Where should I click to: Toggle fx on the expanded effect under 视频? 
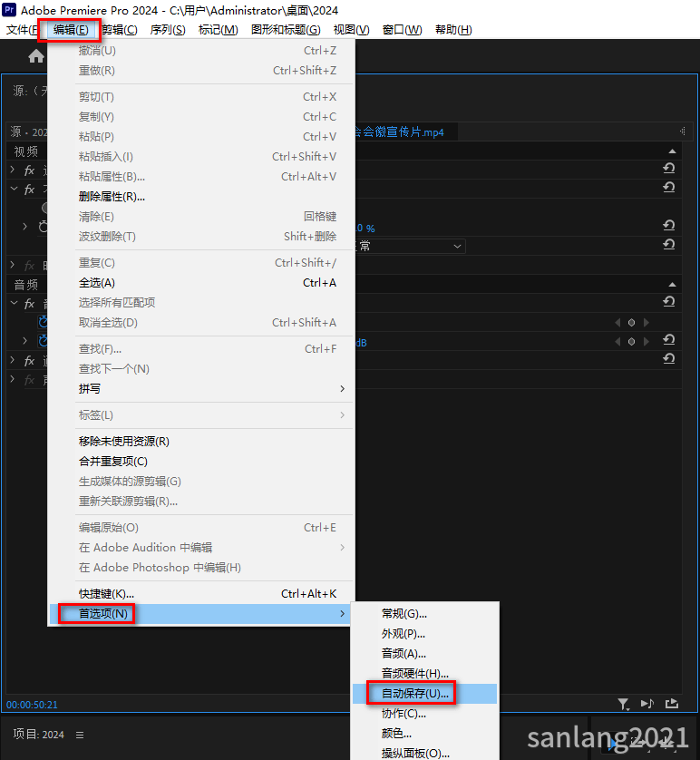pyautogui.click(x=30, y=189)
